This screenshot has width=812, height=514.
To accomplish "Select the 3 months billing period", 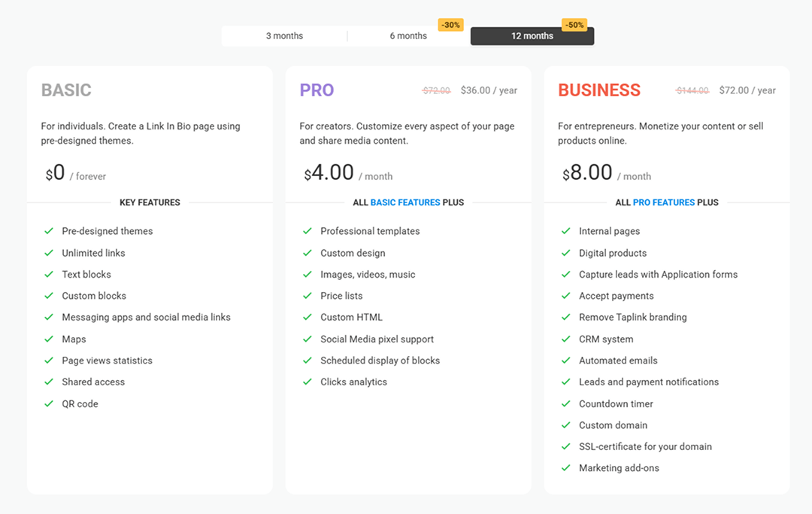I will pos(284,36).
